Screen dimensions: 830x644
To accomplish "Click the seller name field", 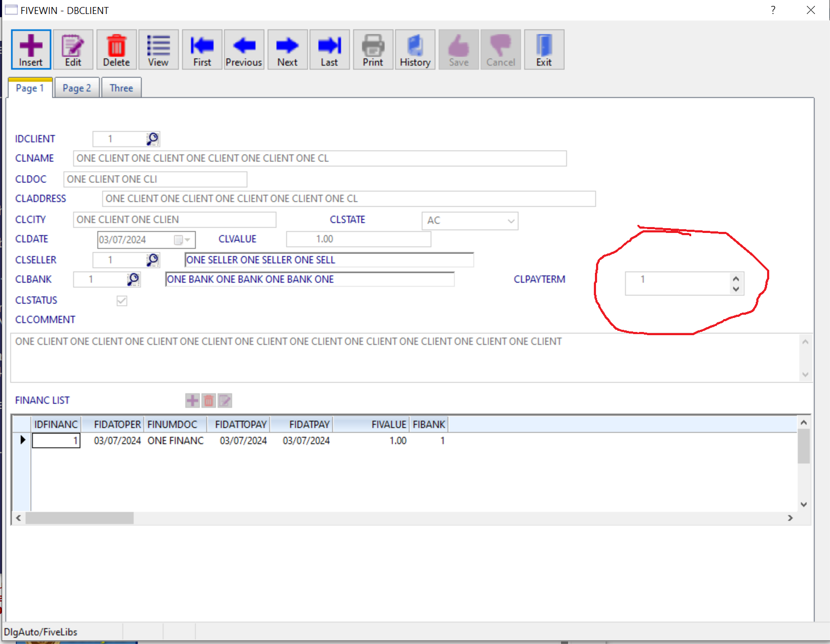I will [x=329, y=260].
